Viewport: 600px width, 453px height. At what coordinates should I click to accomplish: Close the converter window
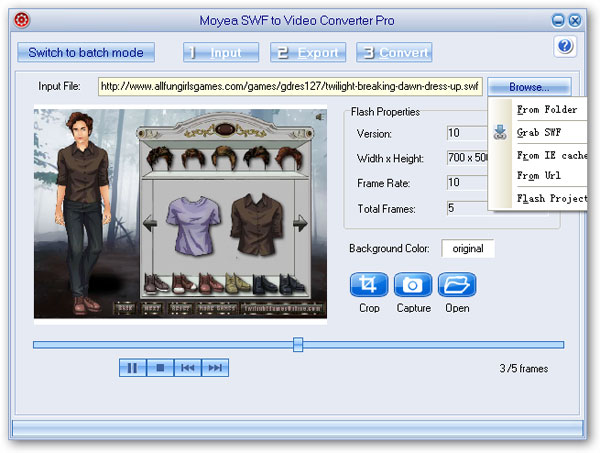click(x=575, y=20)
